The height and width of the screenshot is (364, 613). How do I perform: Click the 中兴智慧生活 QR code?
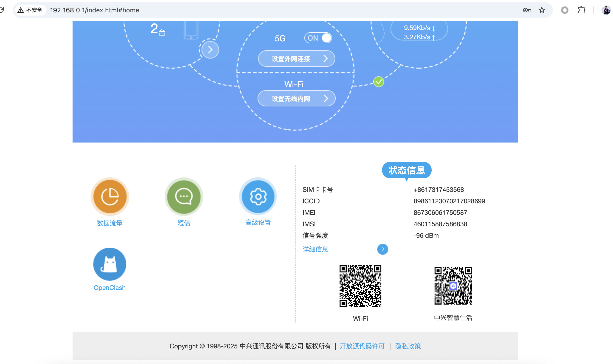click(453, 286)
